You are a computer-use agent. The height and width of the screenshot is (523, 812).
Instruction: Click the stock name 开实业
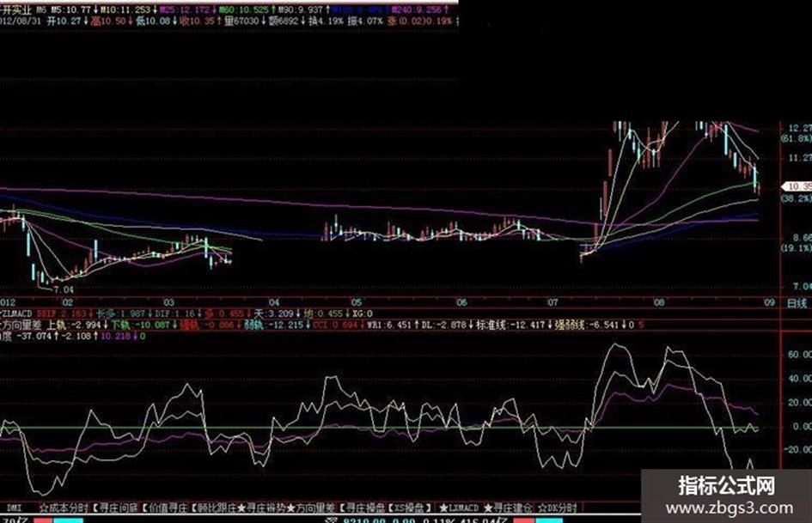[17, 9]
